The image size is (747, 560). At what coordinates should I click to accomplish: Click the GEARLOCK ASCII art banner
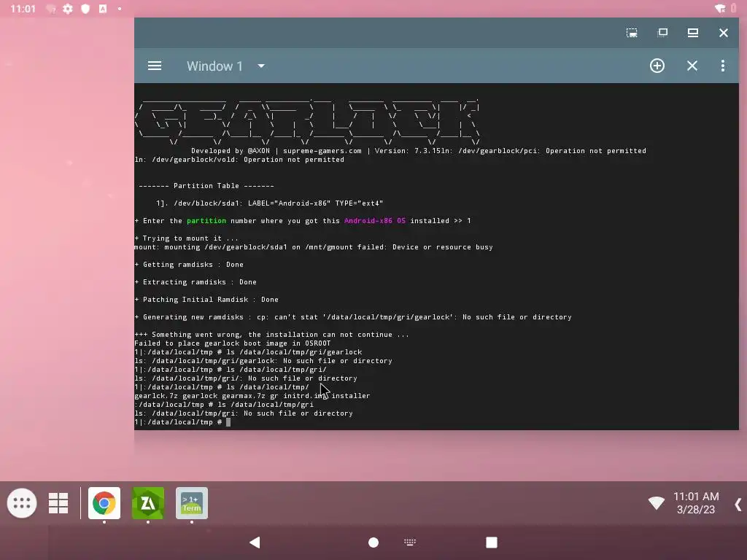(x=307, y=122)
